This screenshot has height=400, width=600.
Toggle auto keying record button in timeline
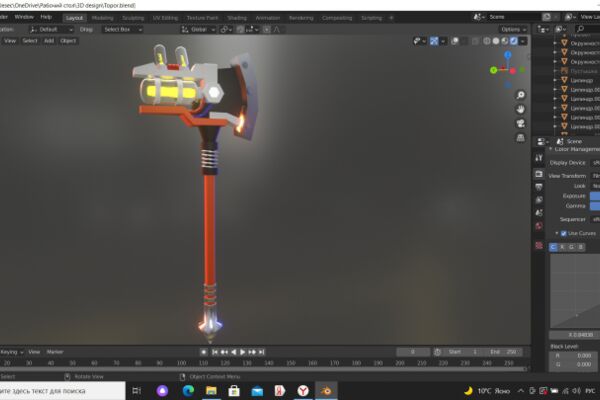pyautogui.click(x=204, y=352)
